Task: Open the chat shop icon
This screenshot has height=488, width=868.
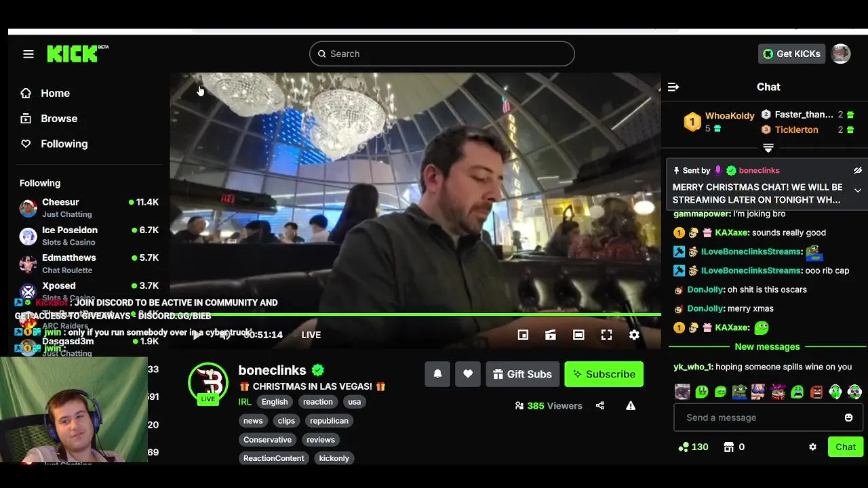Action: click(x=729, y=447)
